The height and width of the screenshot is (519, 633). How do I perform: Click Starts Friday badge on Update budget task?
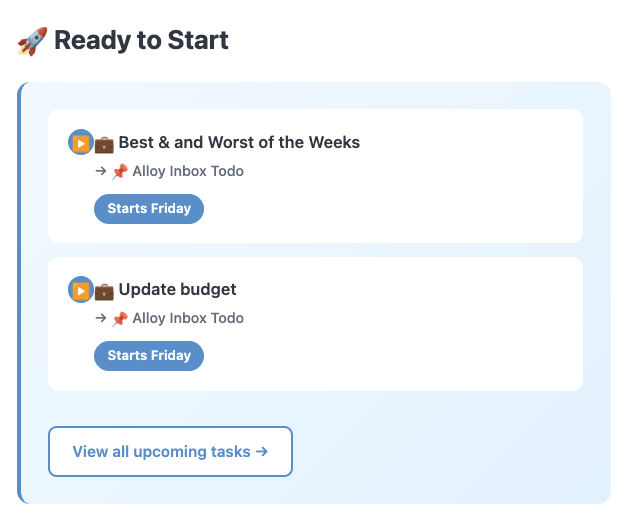click(x=149, y=356)
